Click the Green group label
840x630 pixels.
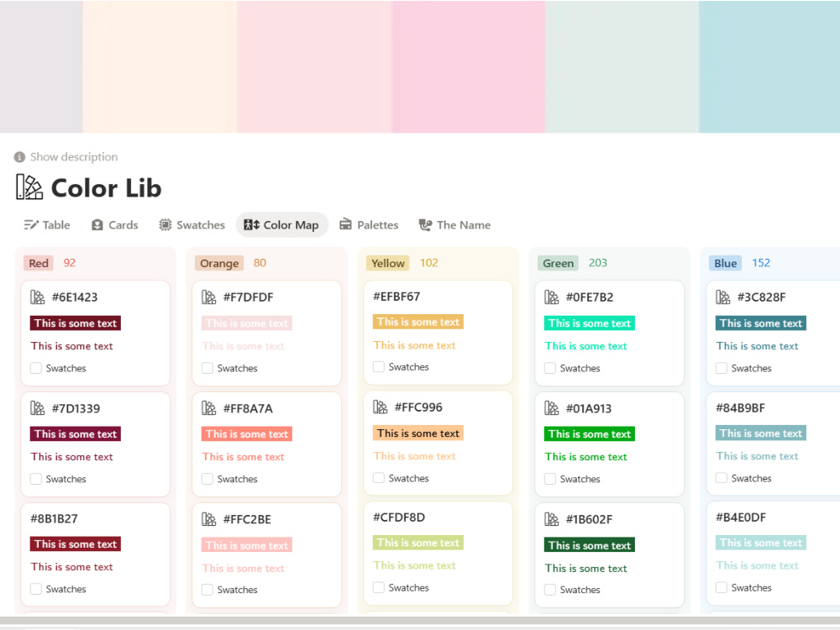click(x=558, y=263)
